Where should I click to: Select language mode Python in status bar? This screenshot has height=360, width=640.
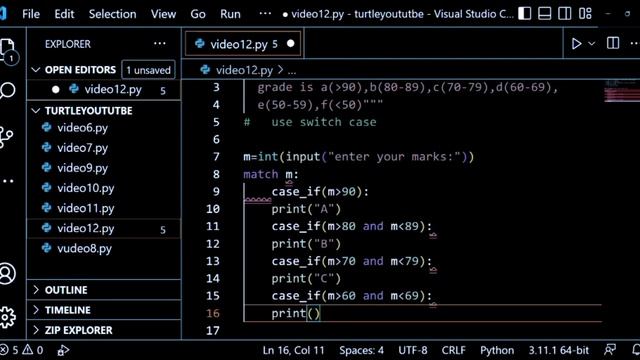point(497,350)
